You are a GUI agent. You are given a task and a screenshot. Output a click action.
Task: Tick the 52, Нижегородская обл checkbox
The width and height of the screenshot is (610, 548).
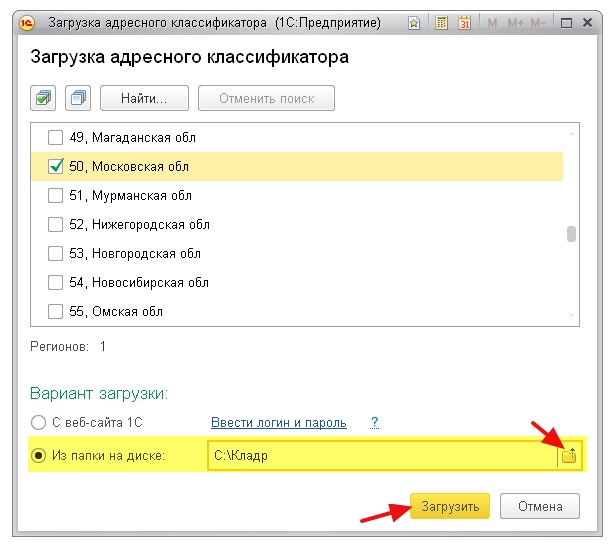click(55, 224)
